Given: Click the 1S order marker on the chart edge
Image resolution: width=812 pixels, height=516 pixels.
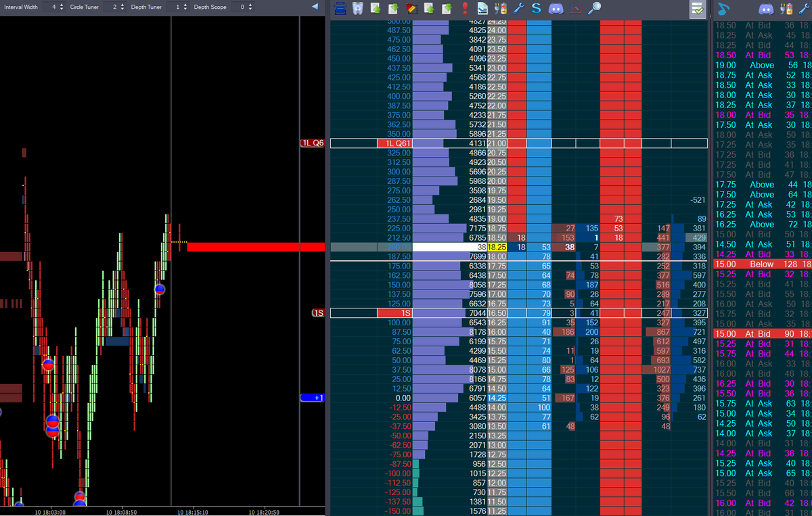Looking at the screenshot, I should [318, 313].
